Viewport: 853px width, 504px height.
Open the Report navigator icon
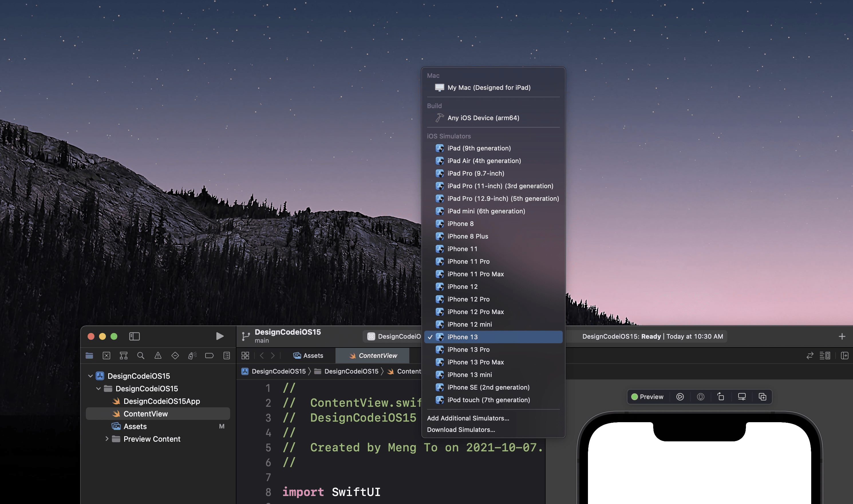point(226,356)
